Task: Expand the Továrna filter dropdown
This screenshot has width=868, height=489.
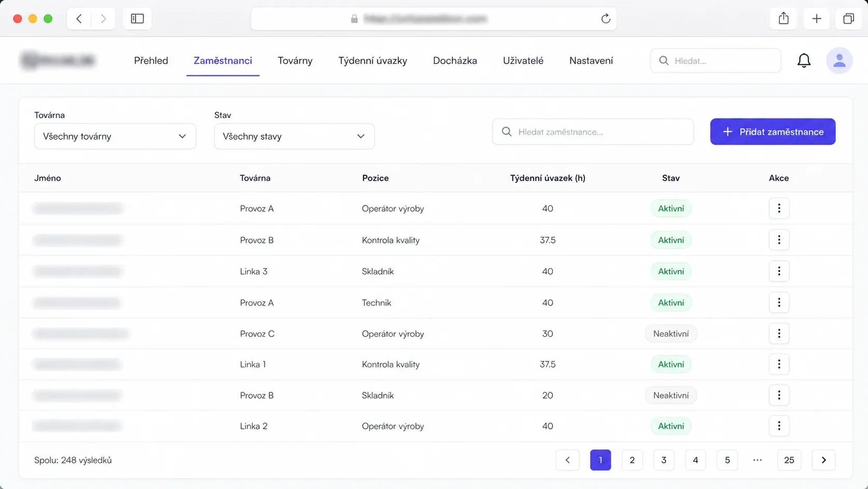Action: pyautogui.click(x=115, y=136)
